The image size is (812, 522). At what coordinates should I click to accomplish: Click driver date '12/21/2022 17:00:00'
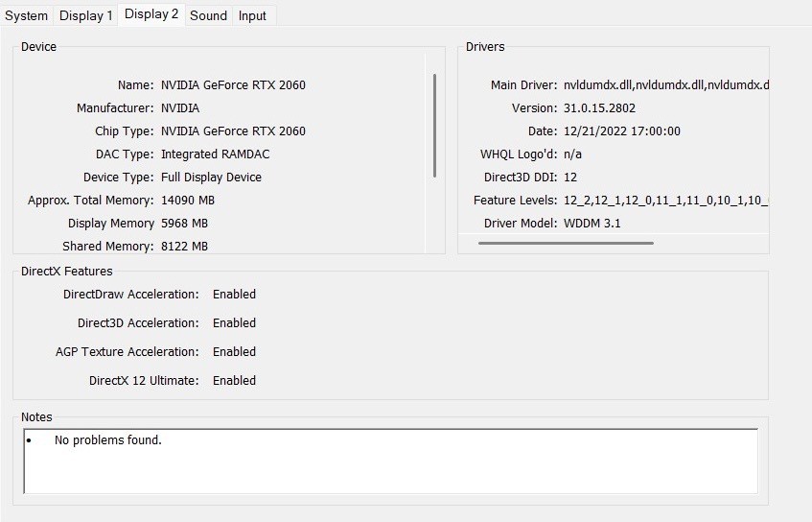click(x=622, y=131)
